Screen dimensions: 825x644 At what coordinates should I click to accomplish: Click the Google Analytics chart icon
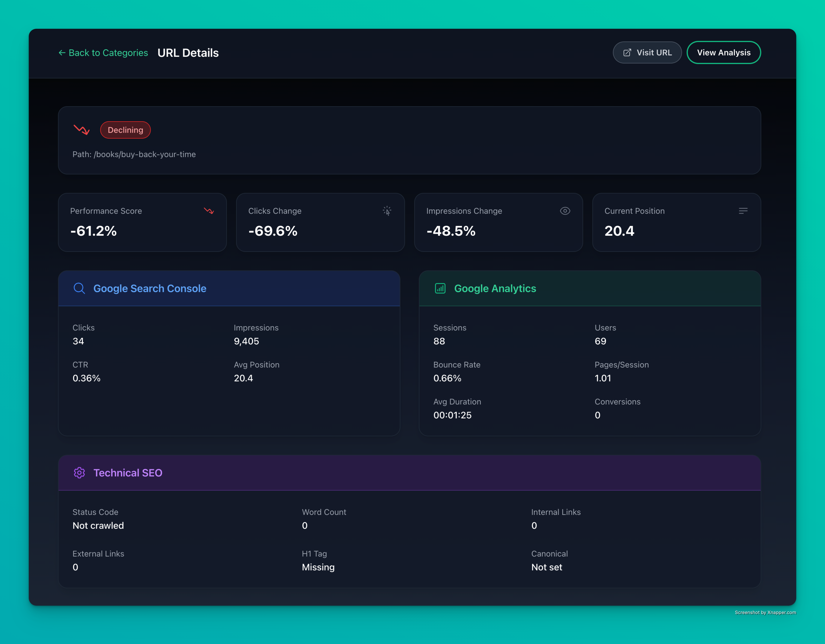pyautogui.click(x=440, y=288)
